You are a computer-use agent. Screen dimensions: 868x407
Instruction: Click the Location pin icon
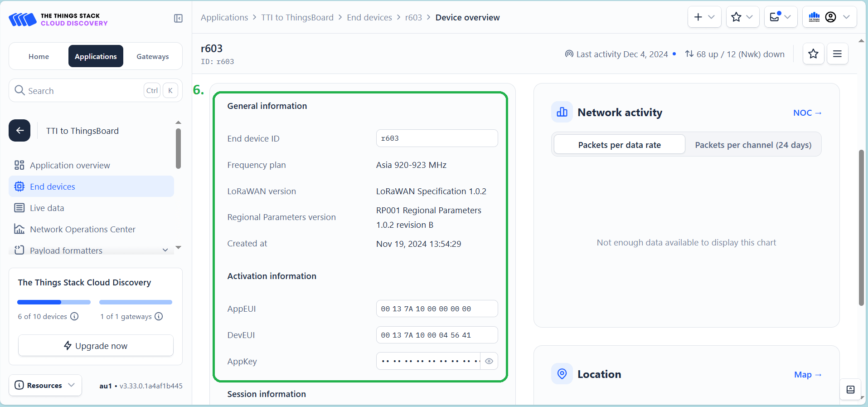point(562,374)
